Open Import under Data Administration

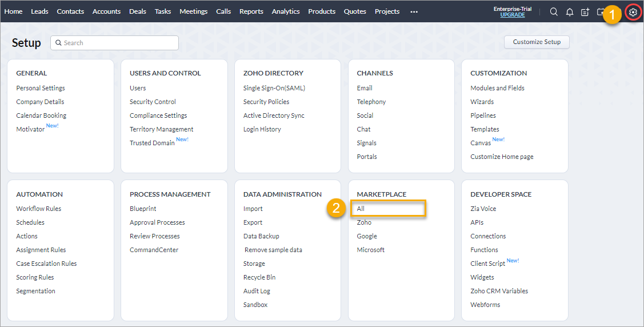[253, 209]
